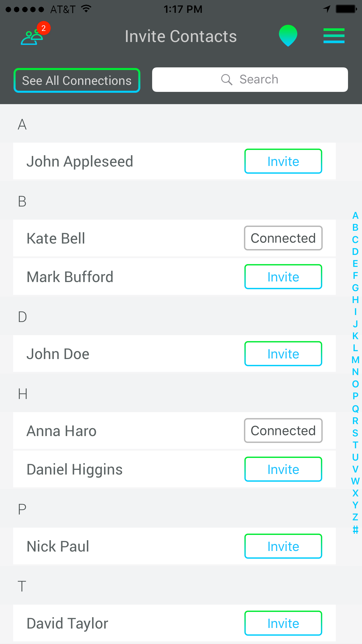
Task: Tap the battery indicator icon
Action: pos(346,9)
